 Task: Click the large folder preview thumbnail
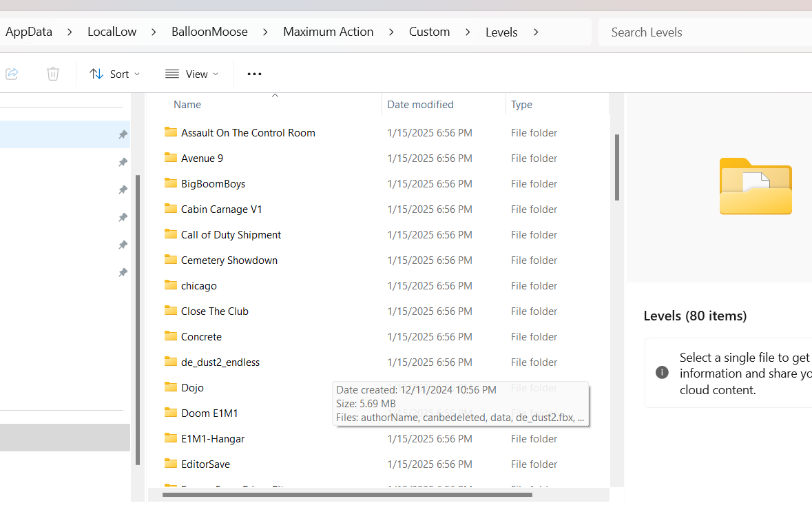click(x=756, y=186)
